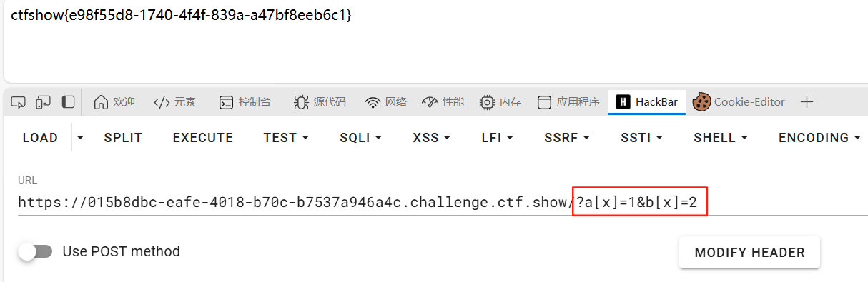Switch to the Console tab
This screenshot has width=868, height=282.
[245, 101]
